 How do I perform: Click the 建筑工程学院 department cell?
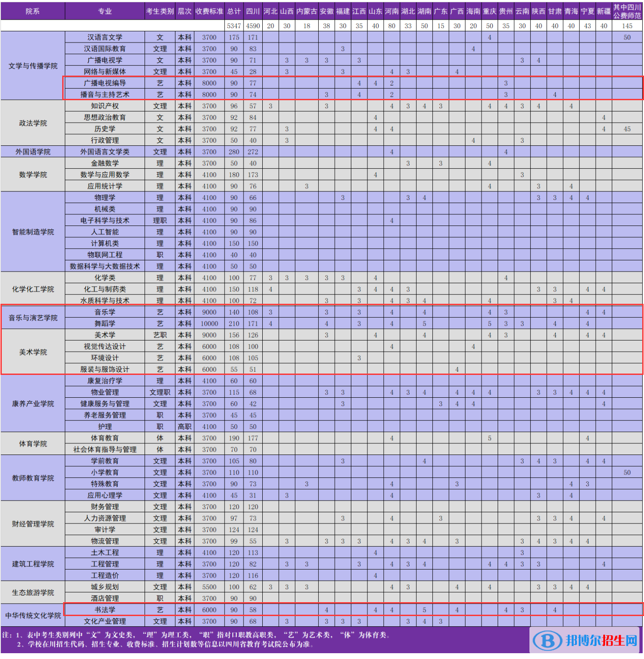click(33, 564)
